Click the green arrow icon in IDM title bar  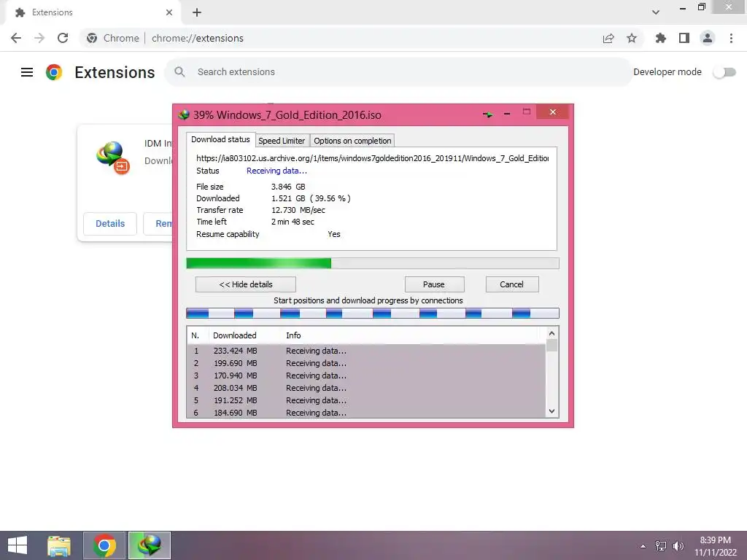[487, 114]
